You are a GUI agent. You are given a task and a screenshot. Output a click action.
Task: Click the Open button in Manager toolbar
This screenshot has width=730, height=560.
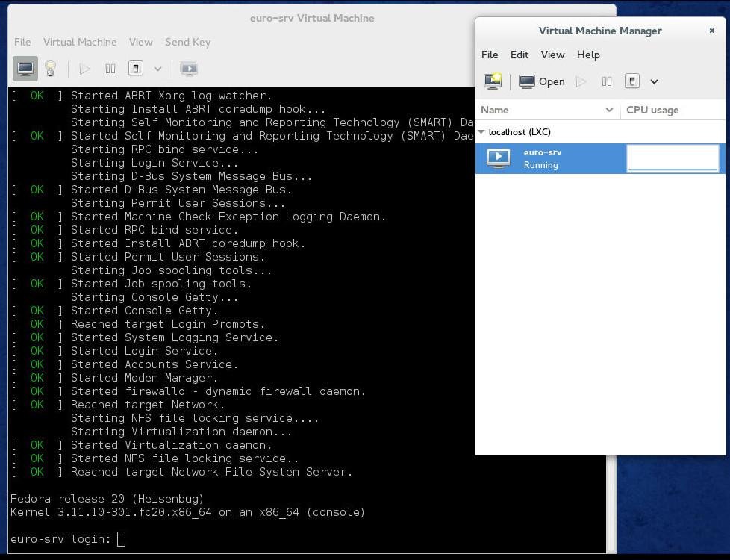(x=543, y=81)
